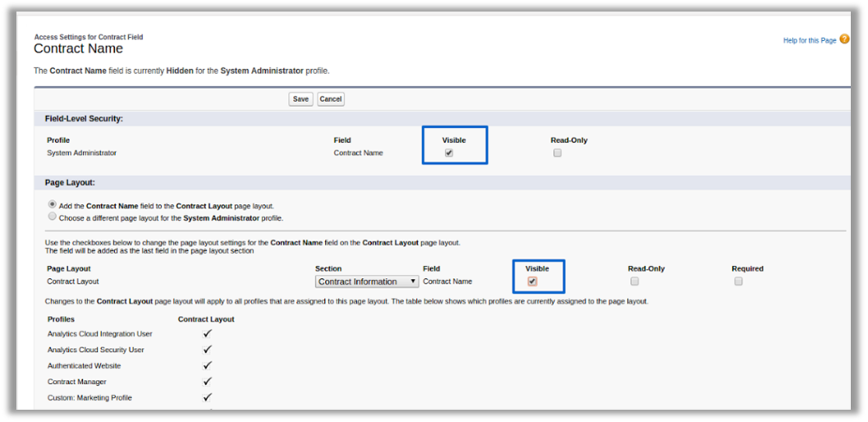Uncheck Visible checkbox for Contract Layout
The image size is (868, 422).
coord(532,281)
